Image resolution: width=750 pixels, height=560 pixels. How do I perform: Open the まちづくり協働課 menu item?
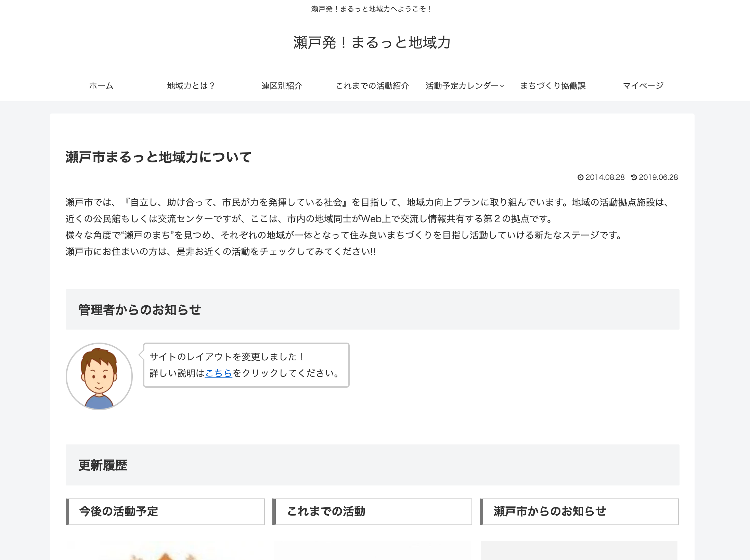553,86
